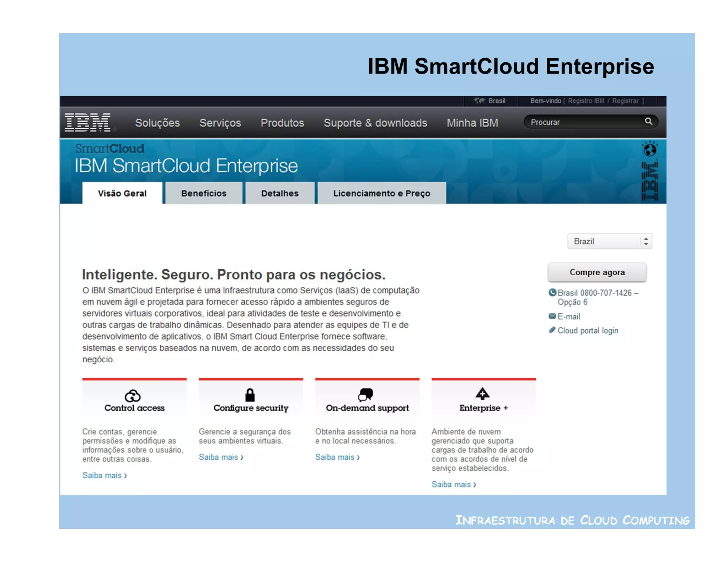The image size is (728, 562).
Task: Open the Cloud portal login link
Action: point(588,330)
